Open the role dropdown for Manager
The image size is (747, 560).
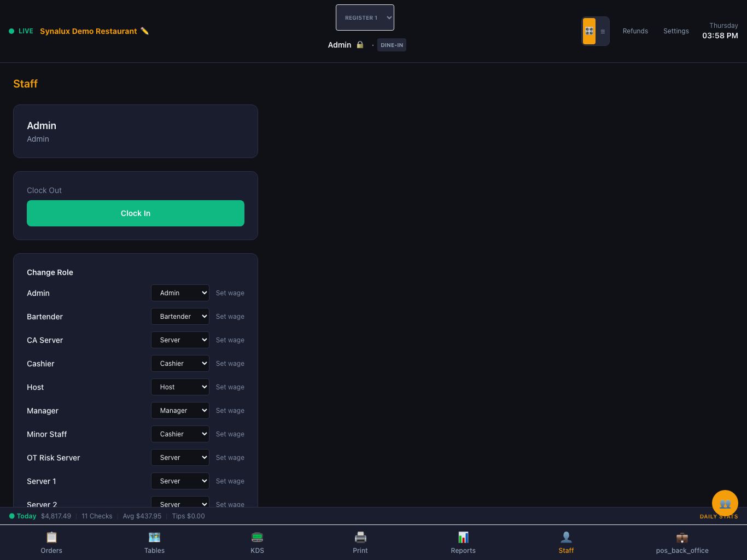click(180, 411)
